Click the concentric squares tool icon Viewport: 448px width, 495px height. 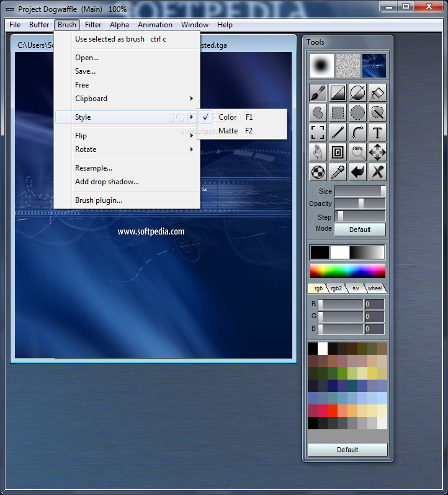tap(338, 152)
